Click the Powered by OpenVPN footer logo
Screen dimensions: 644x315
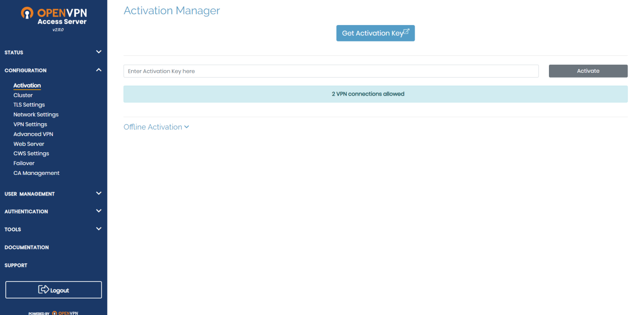point(53,313)
